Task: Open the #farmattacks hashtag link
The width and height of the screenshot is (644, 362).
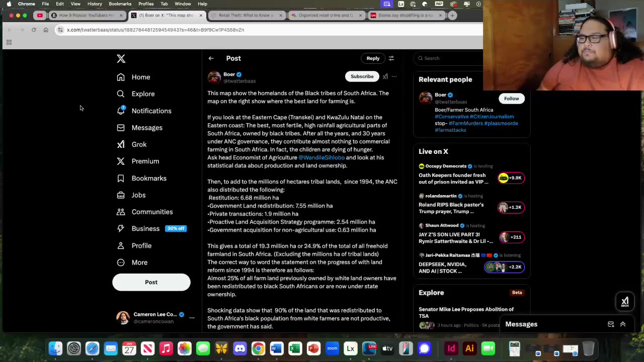Action: coord(450,130)
